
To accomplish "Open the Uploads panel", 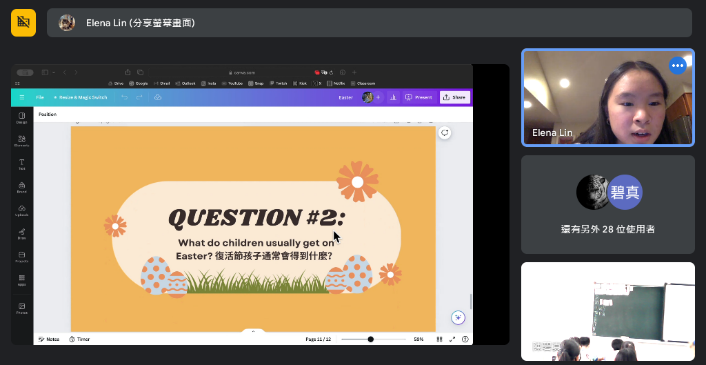I will click(22, 211).
